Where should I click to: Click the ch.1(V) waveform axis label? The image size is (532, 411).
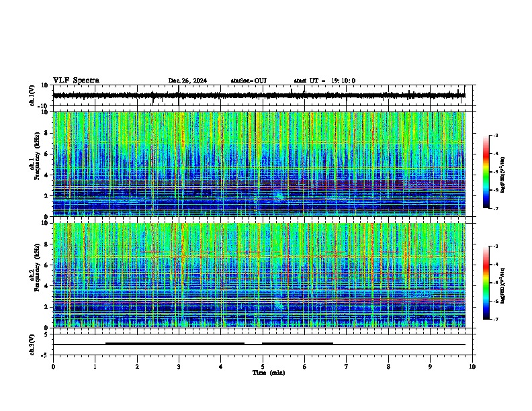coord(32,95)
